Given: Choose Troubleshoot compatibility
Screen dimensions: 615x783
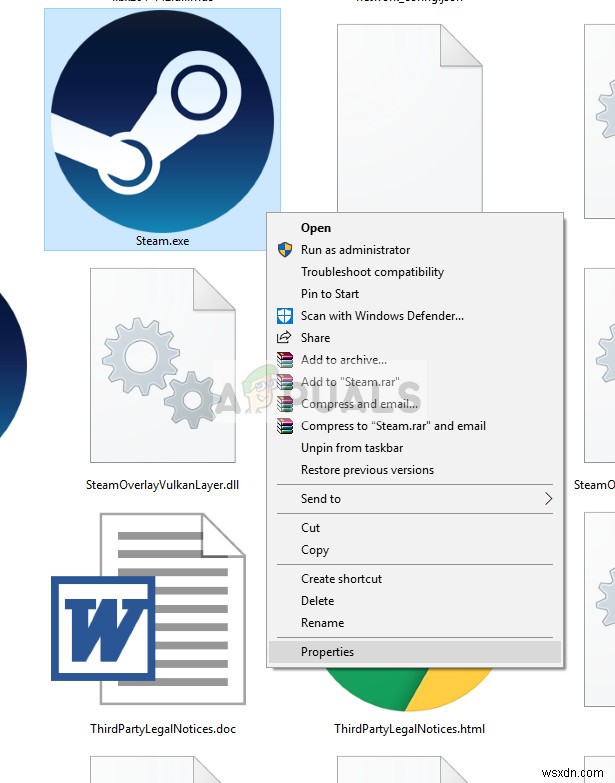Looking at the screenshot, I should (x=415, y=272).
